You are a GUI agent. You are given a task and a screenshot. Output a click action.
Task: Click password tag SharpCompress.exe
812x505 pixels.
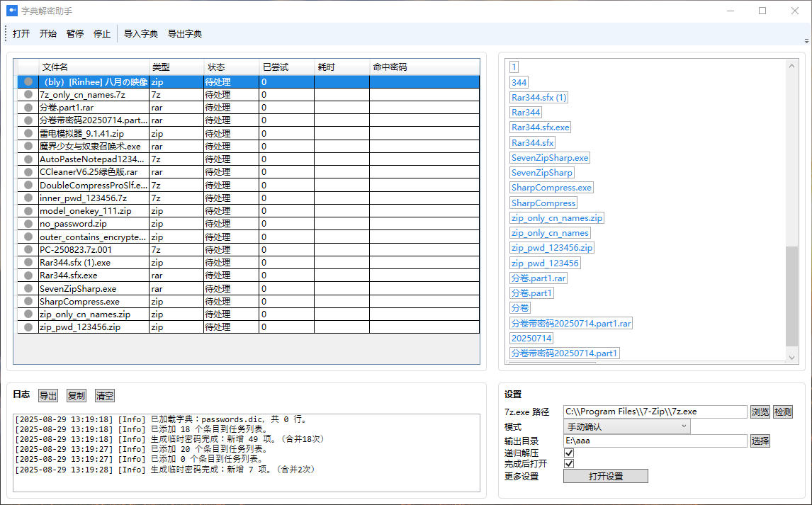tap(551, 188)
